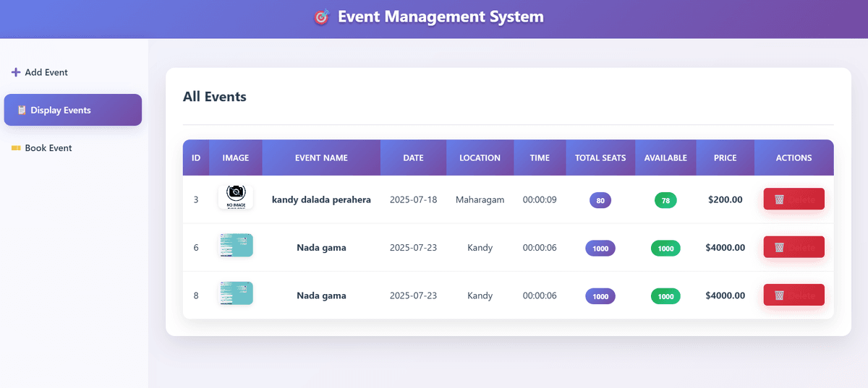The height and width of the screenshot is (388, 868).
Task: Delete the Nada gama event with ID 8
Action: click(794, 296)
